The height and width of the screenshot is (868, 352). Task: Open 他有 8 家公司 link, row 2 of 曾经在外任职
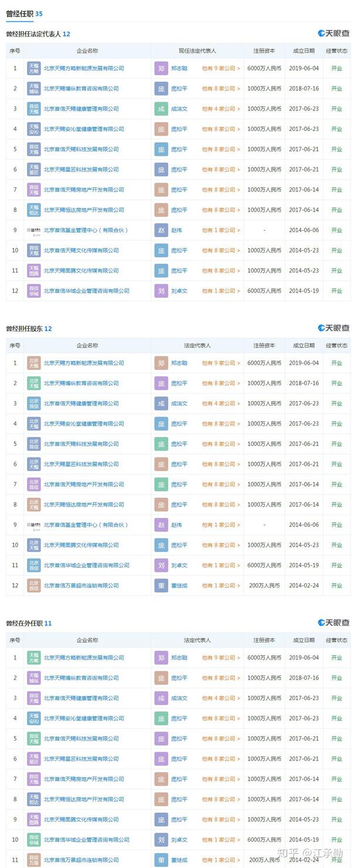tap(221, 678)
